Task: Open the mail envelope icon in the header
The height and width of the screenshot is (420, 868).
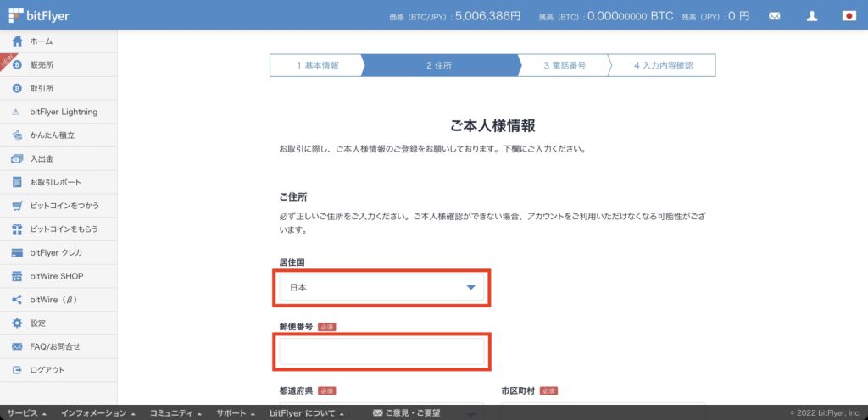Action: [x=775, y=16]
